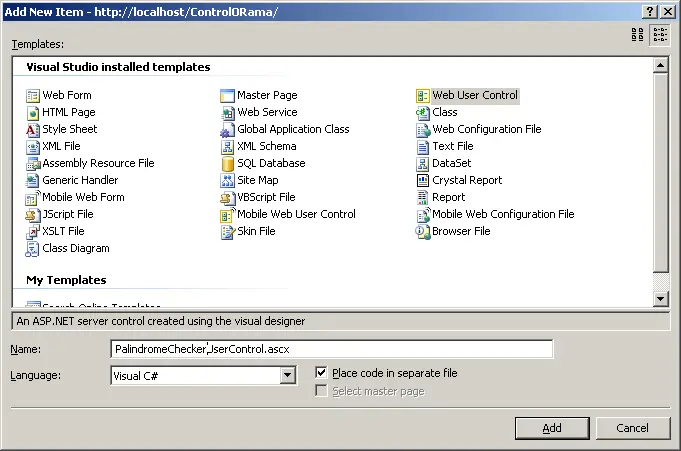Select the SQL Database label text
Viewport: 681px width, 451px height.
271,163
